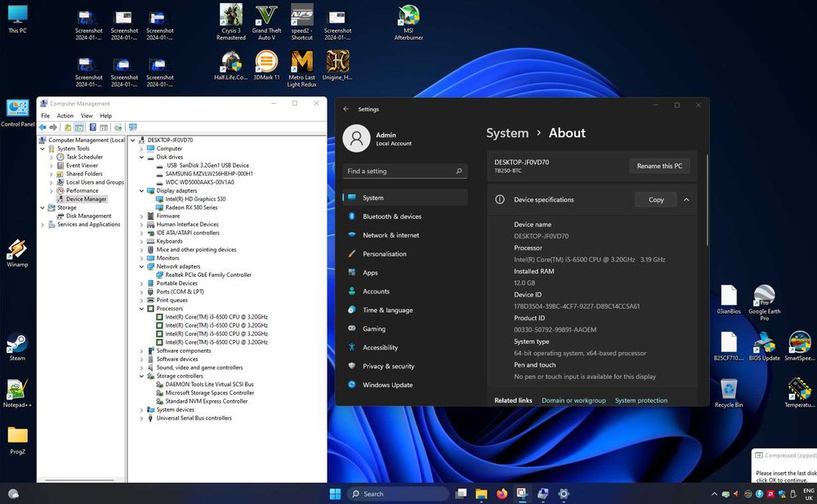Click the MSI Afterburner desktop icon

(x=408, y=16)
